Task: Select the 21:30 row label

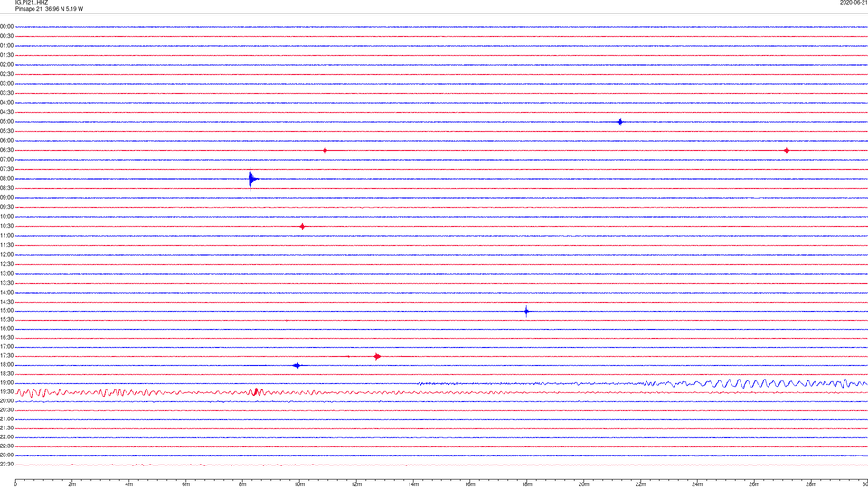Action: tap(6, 428)
